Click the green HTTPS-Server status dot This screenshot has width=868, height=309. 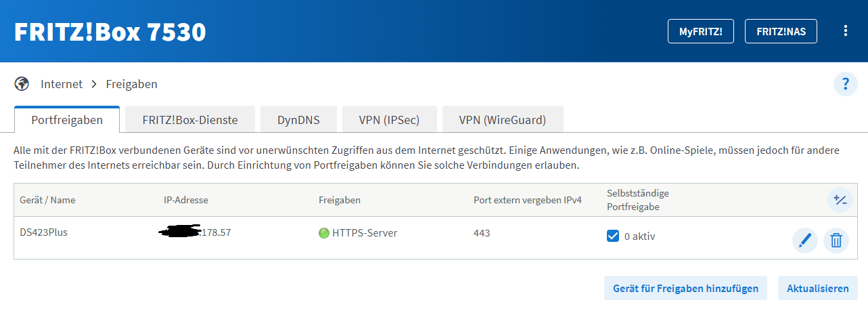(x=323, y=233)
